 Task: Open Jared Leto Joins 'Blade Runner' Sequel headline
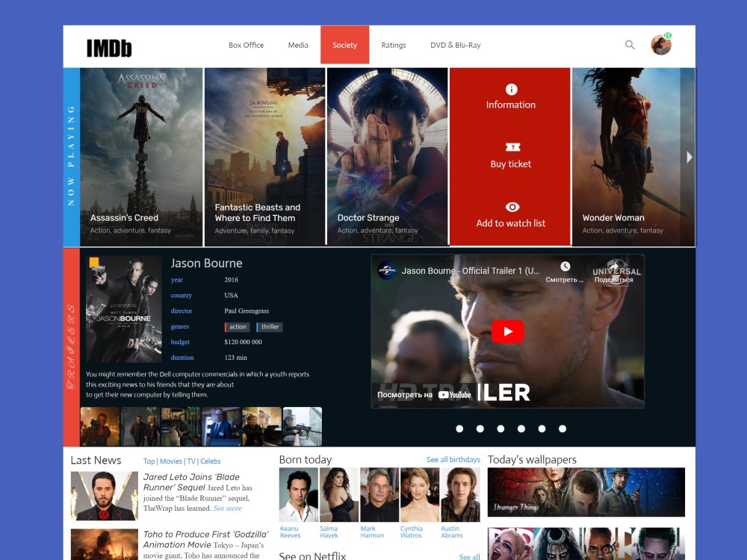click(x=191, y=482)
